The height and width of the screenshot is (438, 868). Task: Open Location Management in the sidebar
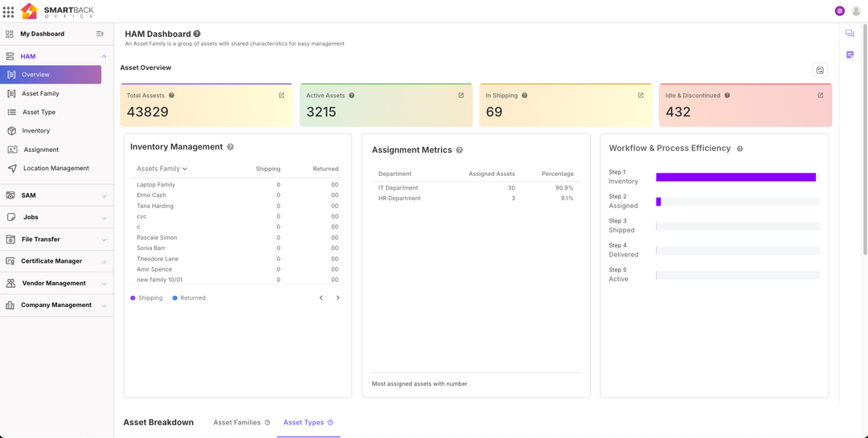tap(55, 169)
